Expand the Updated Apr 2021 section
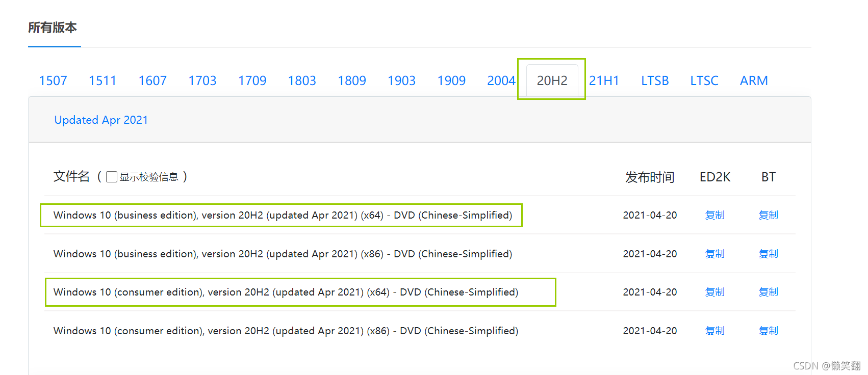This screenshot has height=375, width=868. 101,120
